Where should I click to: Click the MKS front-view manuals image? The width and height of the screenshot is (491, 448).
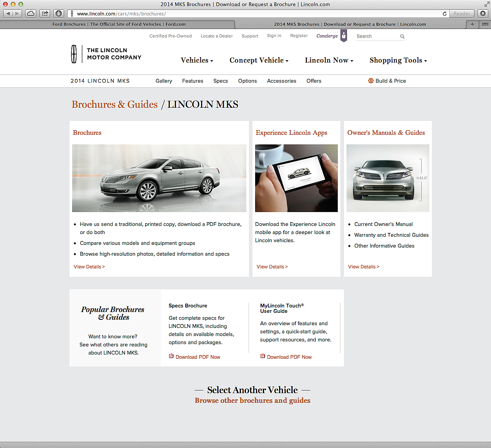coord(388,178)
